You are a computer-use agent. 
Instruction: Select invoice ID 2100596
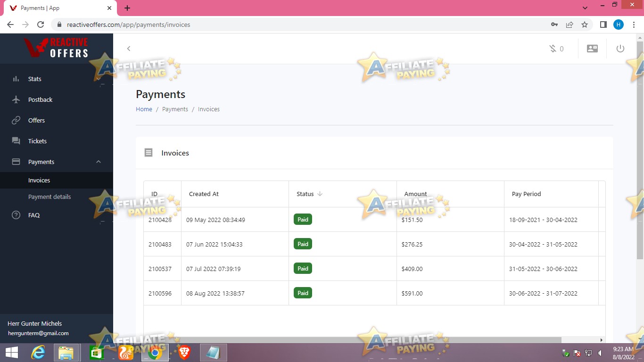click(160, 293)
